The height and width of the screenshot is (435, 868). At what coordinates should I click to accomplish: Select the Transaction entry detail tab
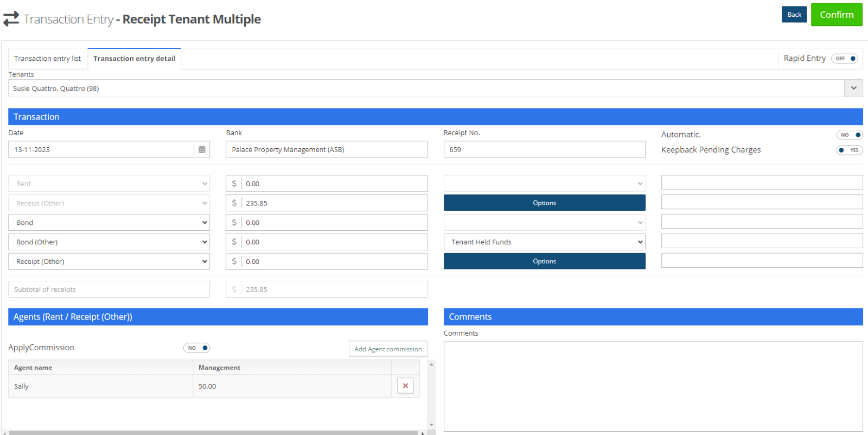point(134,58)
